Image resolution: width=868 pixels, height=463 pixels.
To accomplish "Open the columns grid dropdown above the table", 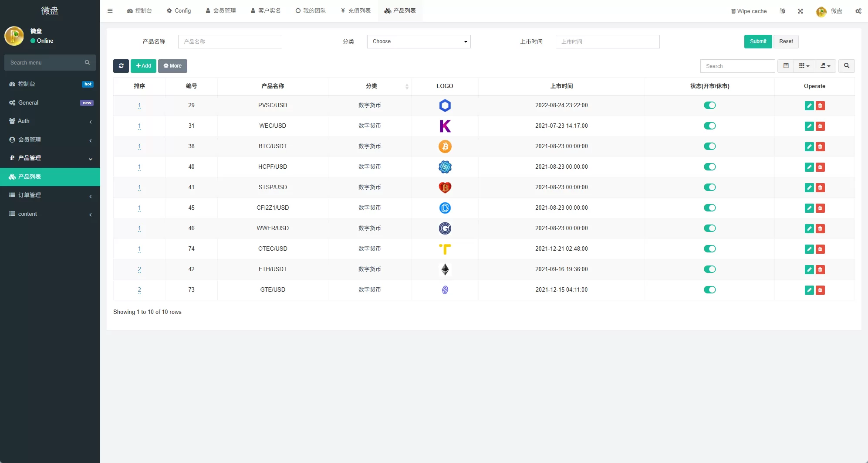I will (804, 66).
